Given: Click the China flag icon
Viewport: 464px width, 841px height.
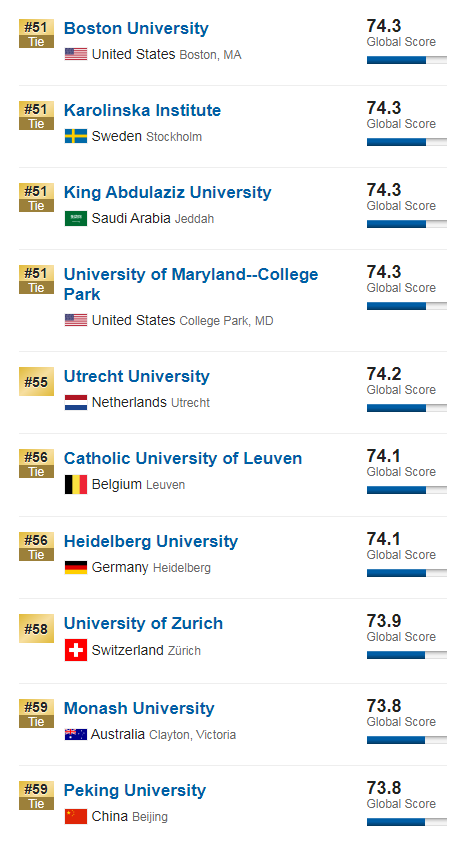Looking at the screenshot, I should coord(76,816).
